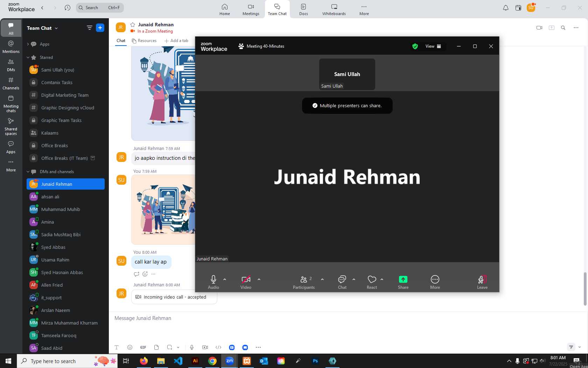Screen dimensions: 588x368
Task: Click chat list filter icon
Action: (90, 28)
